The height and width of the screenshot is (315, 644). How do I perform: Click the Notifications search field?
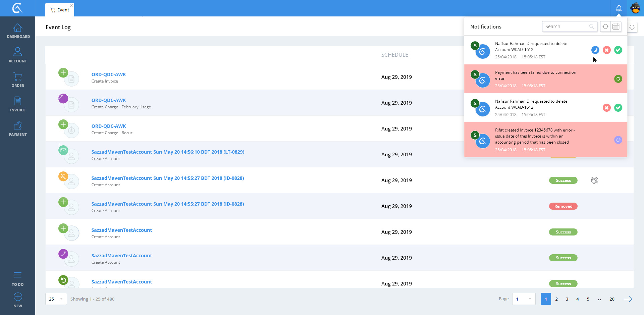point(566,27)
